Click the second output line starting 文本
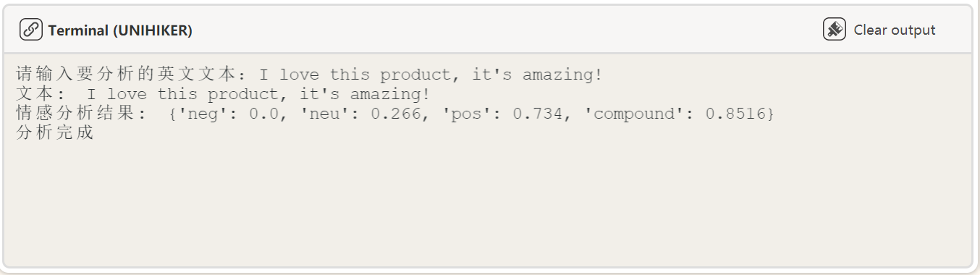 tap(223, 94)
